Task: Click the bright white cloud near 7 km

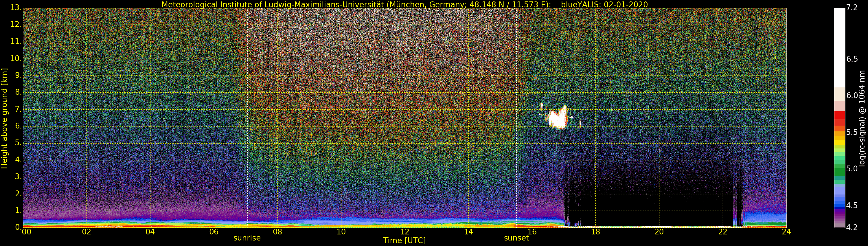Action: pyautogui.click(x=558, y=118)
